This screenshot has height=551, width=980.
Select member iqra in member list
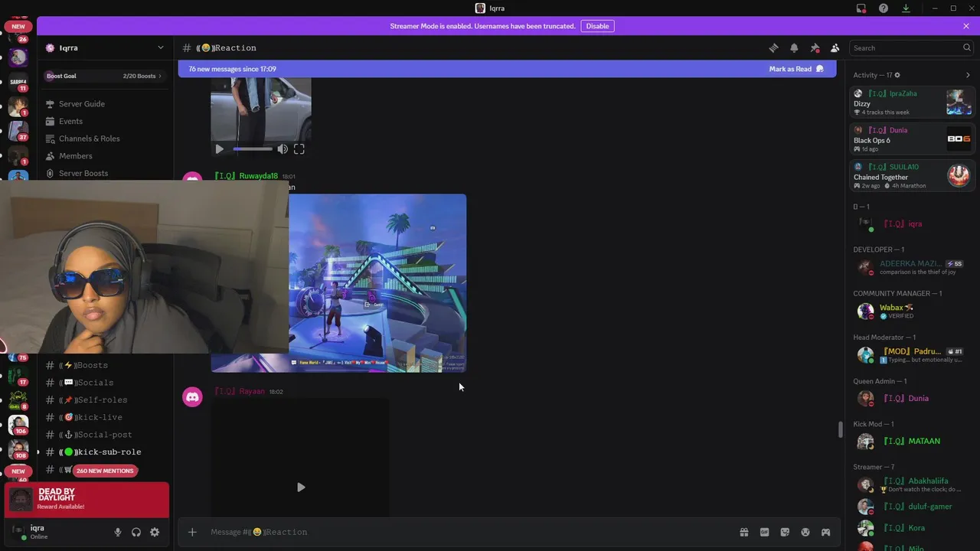tap(913, 224)
